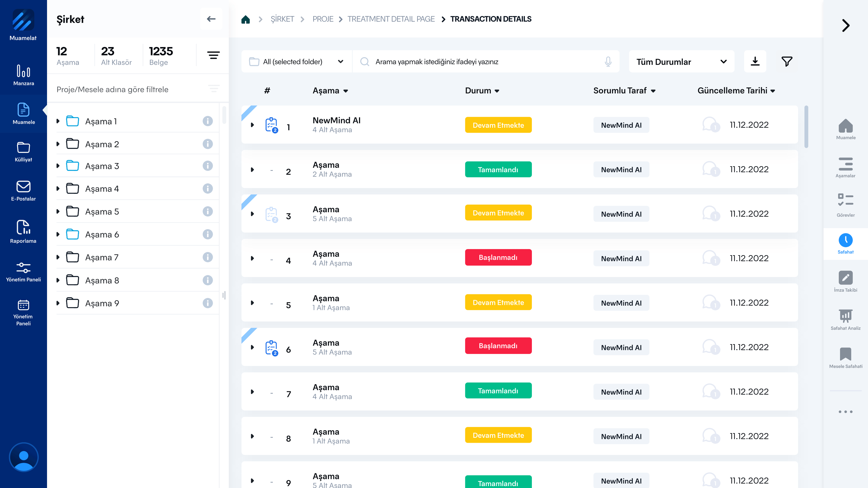The height and width of the screenshot is (488, 868).
Task: Expand row 2 Aşama details
Action: pos(252,170)
